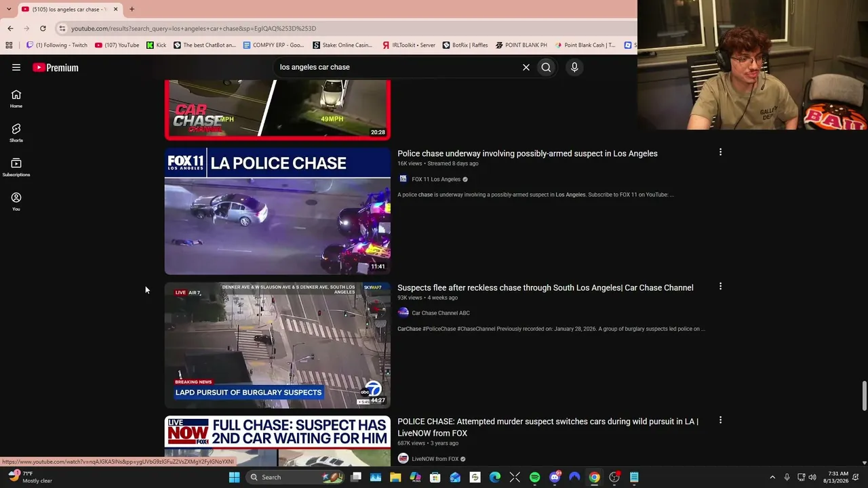Screen dimensions: 868x488
Task: Open Microsoft Edge from the taskbar
Action: pyautogui.click(x=495, y=477)
